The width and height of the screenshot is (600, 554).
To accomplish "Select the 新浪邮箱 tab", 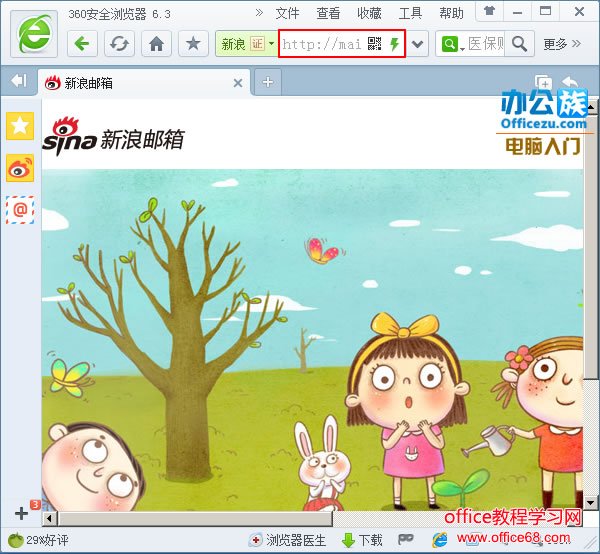I will pos(144,82).
